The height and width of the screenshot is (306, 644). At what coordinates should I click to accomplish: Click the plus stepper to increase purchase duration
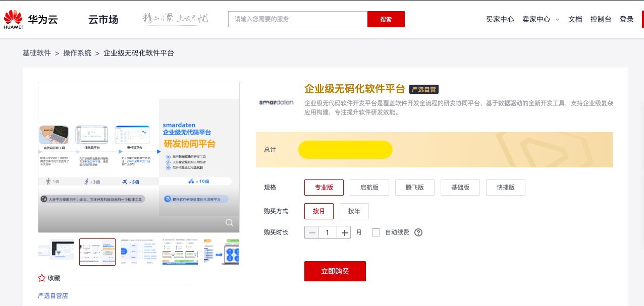coord(344,232)
